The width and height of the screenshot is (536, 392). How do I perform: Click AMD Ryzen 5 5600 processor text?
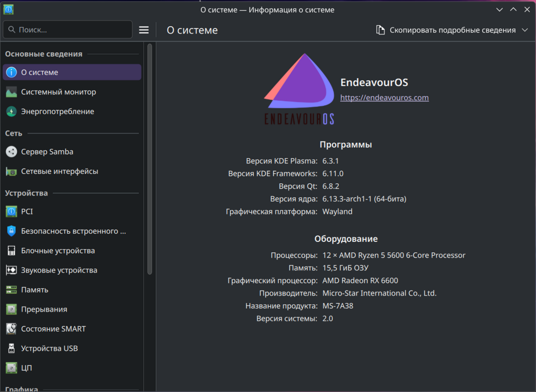[394, 256]
